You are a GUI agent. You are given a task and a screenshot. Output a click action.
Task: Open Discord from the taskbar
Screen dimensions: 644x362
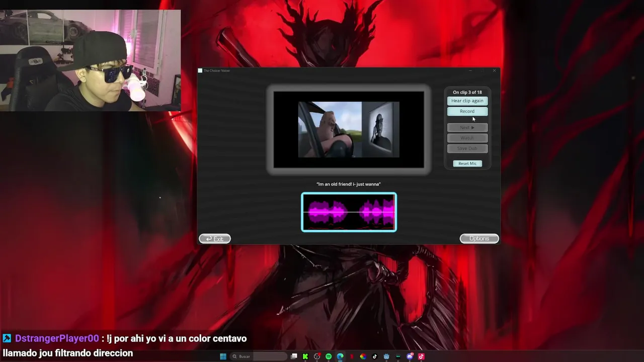click(x=410, y=356)
